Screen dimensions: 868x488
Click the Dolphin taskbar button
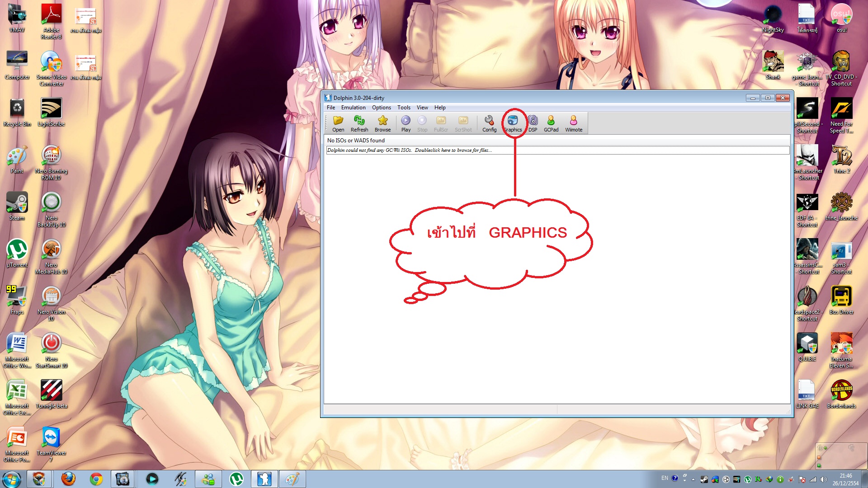pos(264,479)
